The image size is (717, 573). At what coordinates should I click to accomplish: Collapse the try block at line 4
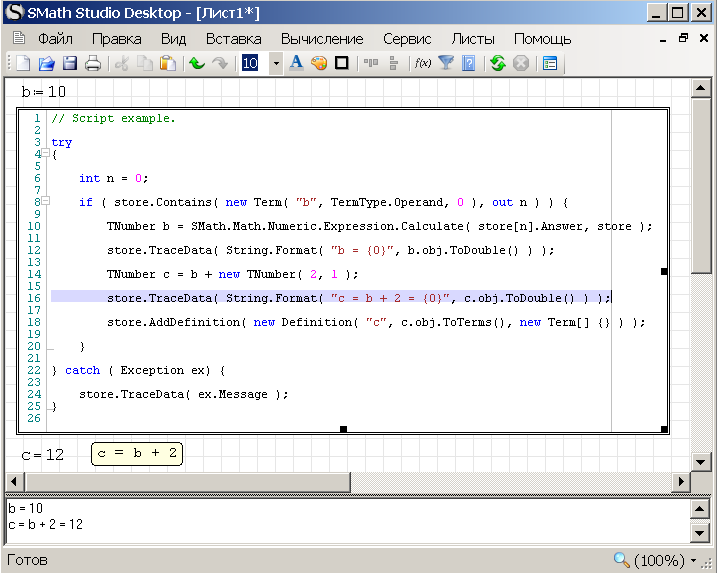(45, 154)
